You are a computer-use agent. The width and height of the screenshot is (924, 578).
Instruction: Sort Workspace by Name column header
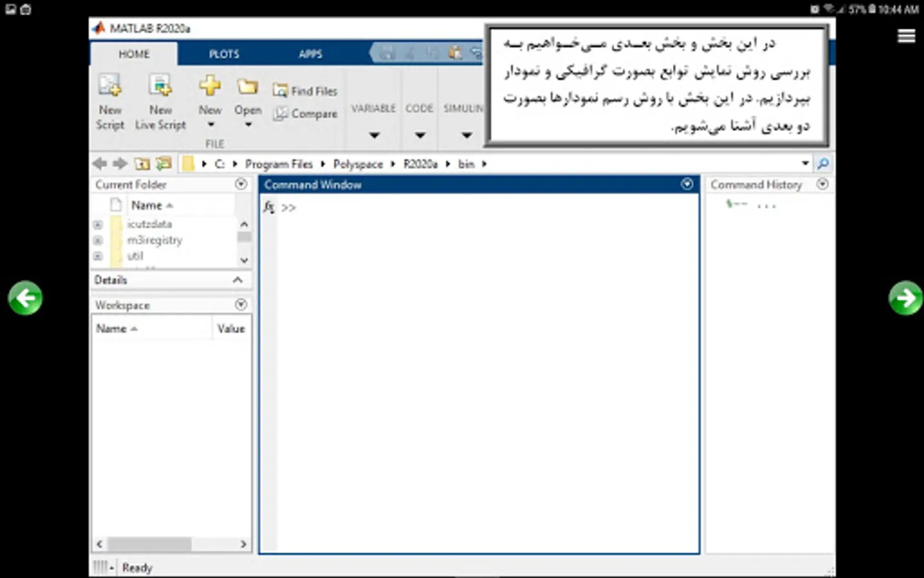pyautogui.click(x=117, y=328)
